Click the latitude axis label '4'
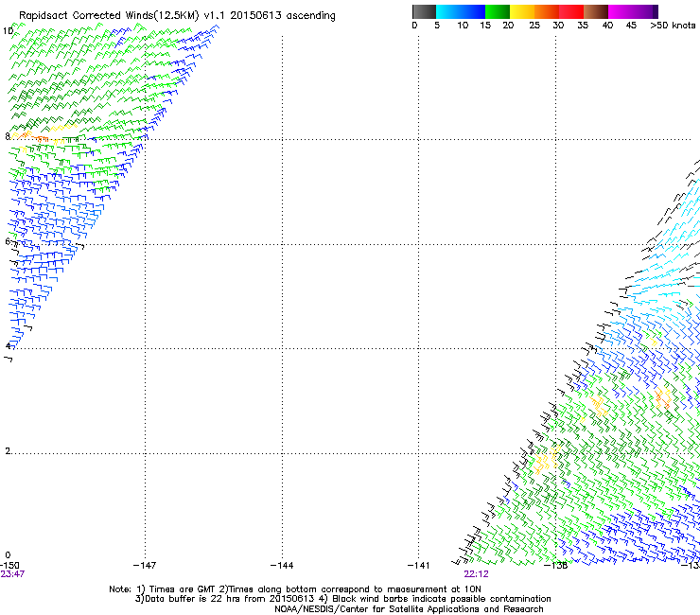Image resolution: width=700 pixels, height=615 pixels. coord(8,345)
